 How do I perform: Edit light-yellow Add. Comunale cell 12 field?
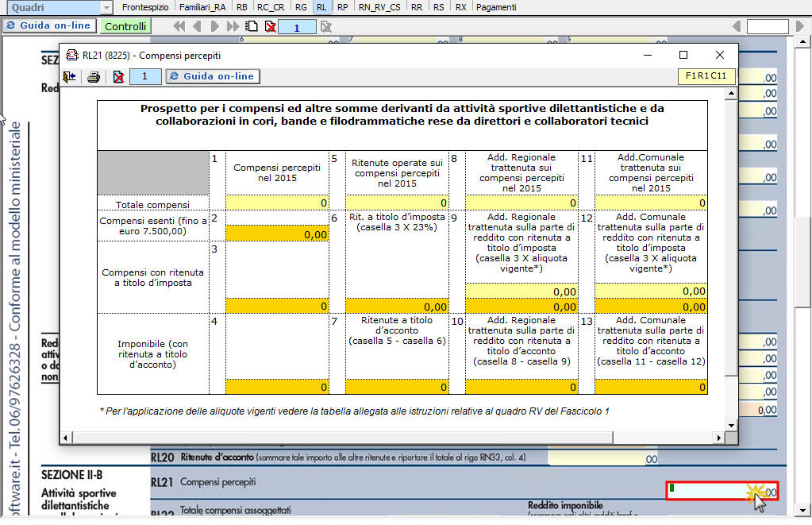pos(651,291)
